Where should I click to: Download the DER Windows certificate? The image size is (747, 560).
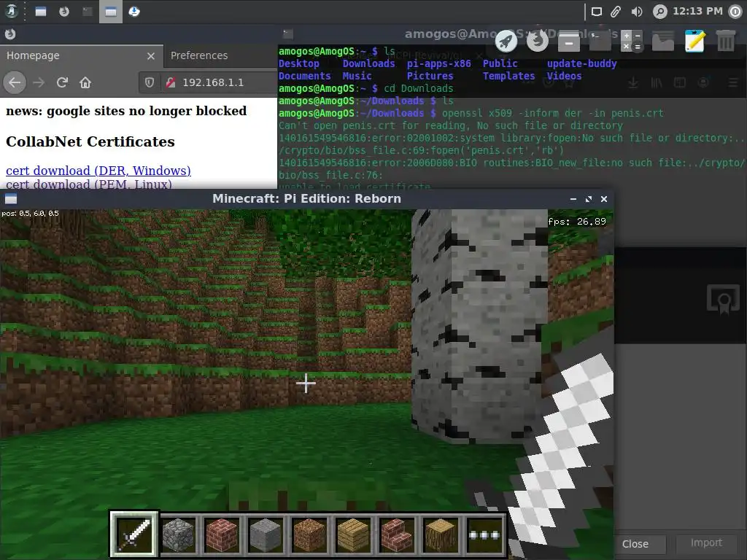point(98,171)
